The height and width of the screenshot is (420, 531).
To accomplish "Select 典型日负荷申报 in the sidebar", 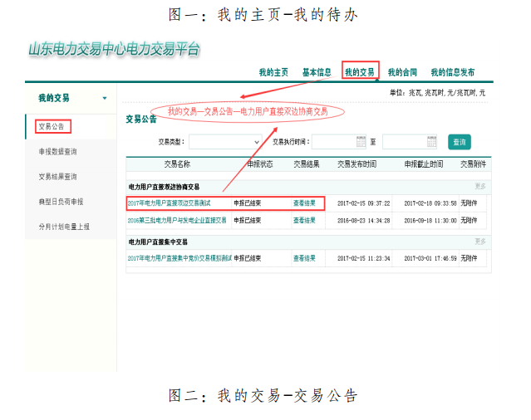I will point(60,201).
